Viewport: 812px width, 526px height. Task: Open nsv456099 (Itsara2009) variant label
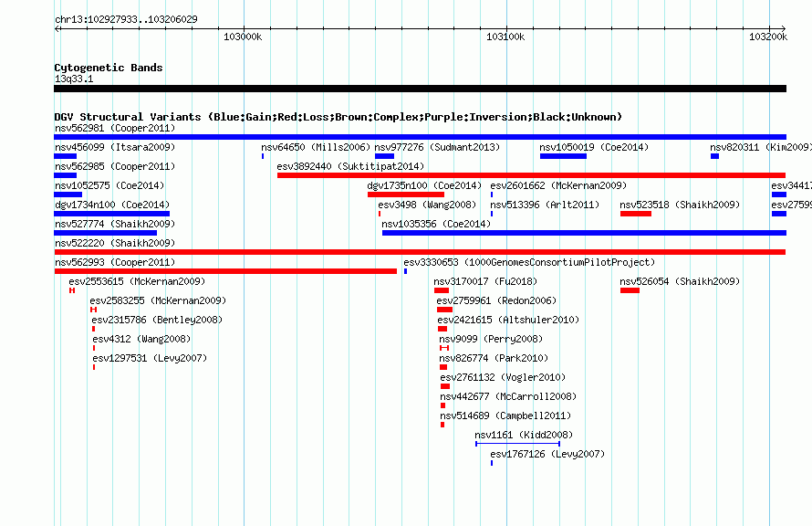coord(115,147)
